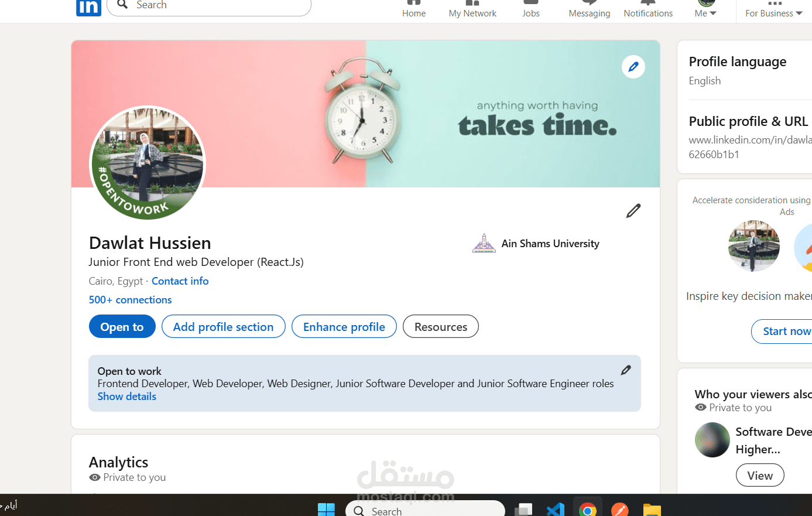Image resolution: width=812 pixels, height=516 pixels.
Task: Open the ad's profile photo thumbnail
Action: click(754, 246)
